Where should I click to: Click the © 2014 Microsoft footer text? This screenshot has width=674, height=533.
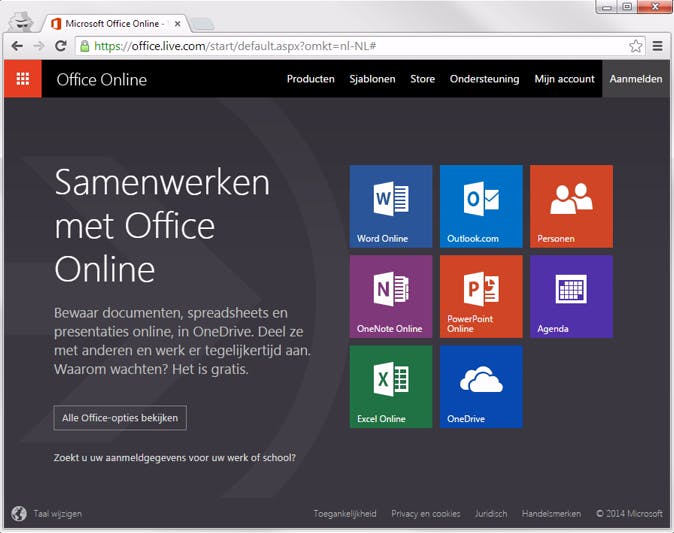(629, 514)
